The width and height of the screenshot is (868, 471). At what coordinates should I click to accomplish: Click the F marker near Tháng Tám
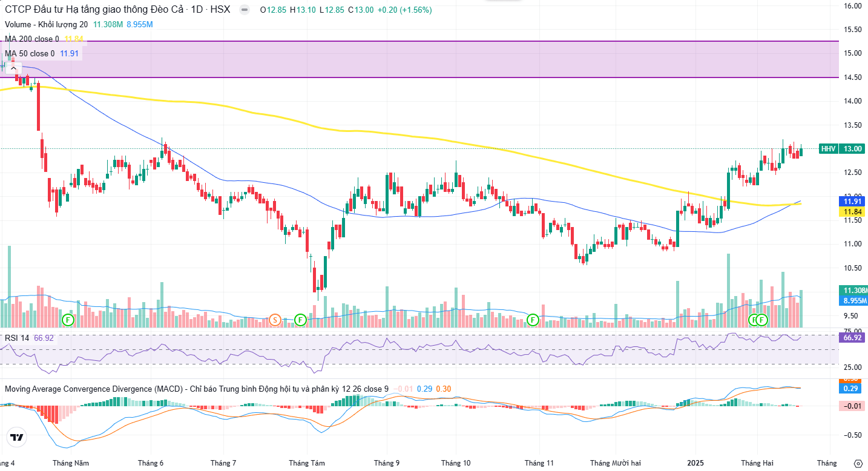tap(300, 319)
